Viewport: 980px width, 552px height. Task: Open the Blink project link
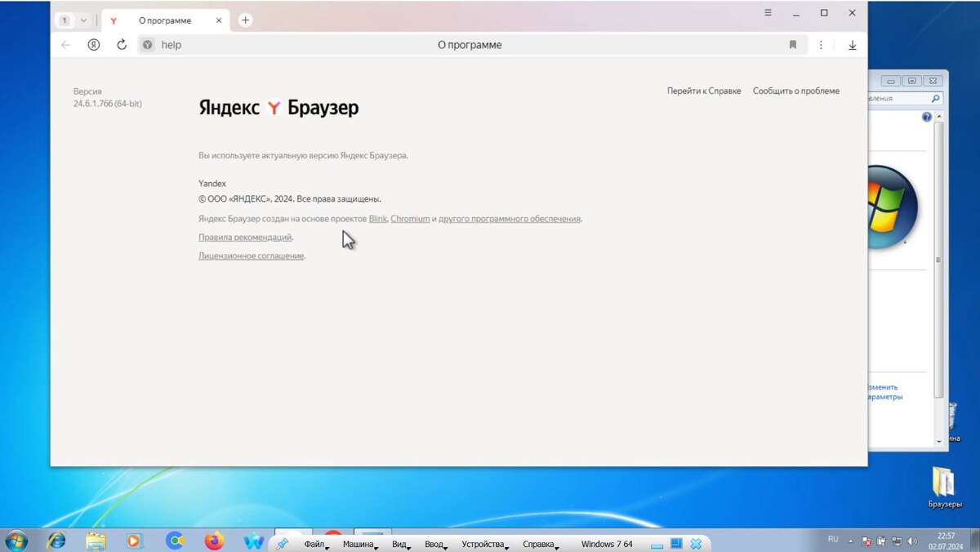pyautogui.click(x=377, y=219)
